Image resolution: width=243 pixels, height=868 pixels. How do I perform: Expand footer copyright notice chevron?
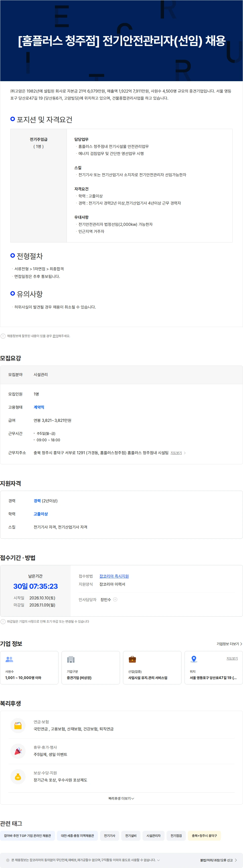tap(158, 860)
